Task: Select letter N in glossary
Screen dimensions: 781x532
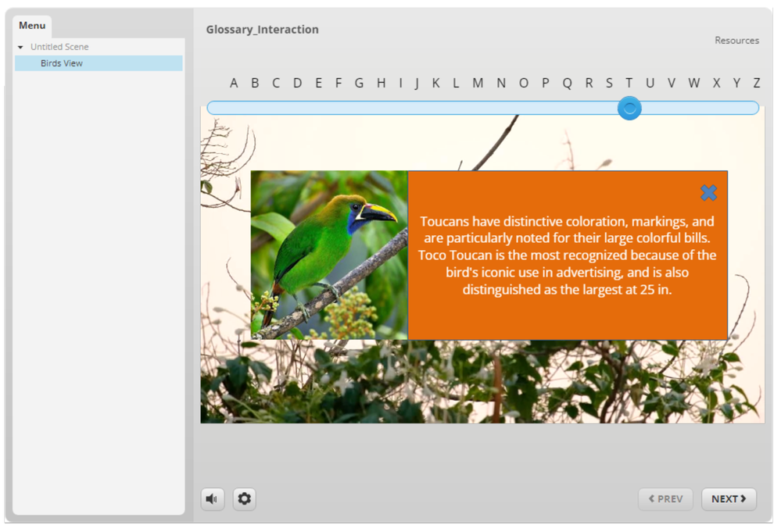Action: click(501, 83)
